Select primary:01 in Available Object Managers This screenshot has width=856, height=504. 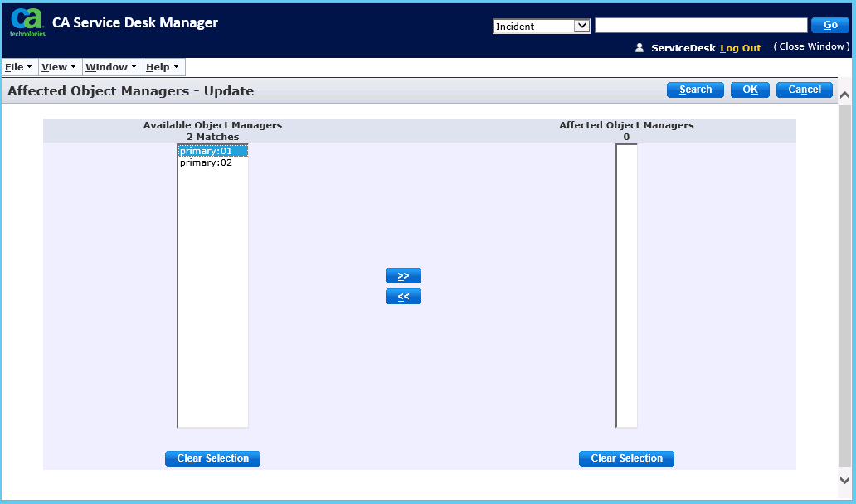pyautogui.click(x=207, y=151)
